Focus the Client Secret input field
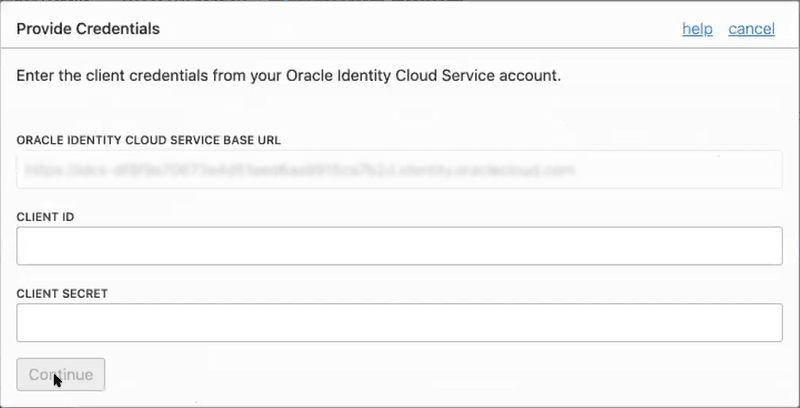Screen dimensions: 800x408 tap(399, 323)
